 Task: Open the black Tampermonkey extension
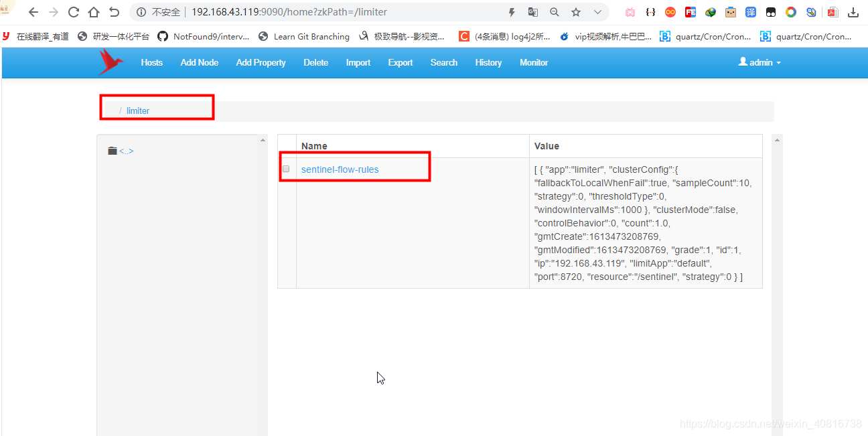771,12
